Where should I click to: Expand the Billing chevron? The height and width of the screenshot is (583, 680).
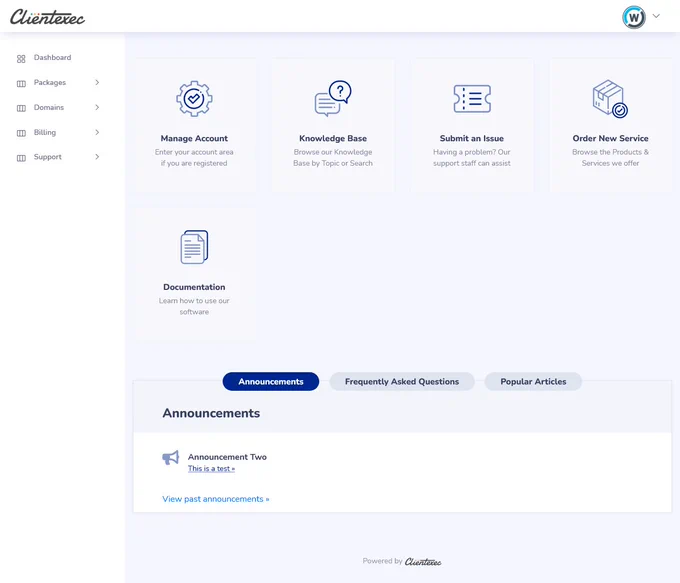(x=97, y=132)
